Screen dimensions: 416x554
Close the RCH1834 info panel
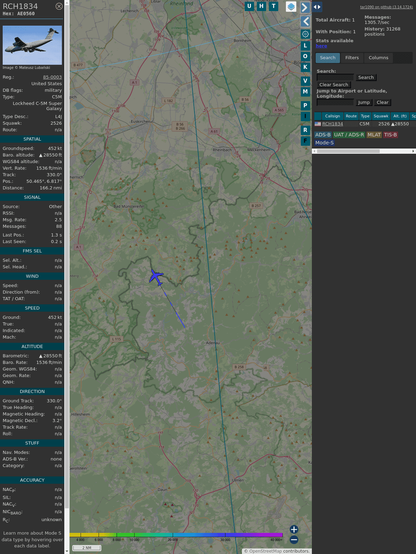click(x=59, y=6)
